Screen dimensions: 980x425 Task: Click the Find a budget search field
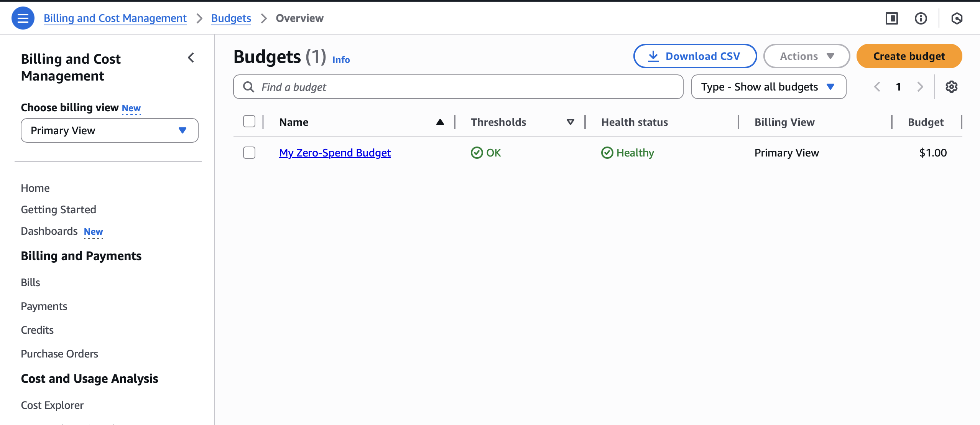(458, 87)
